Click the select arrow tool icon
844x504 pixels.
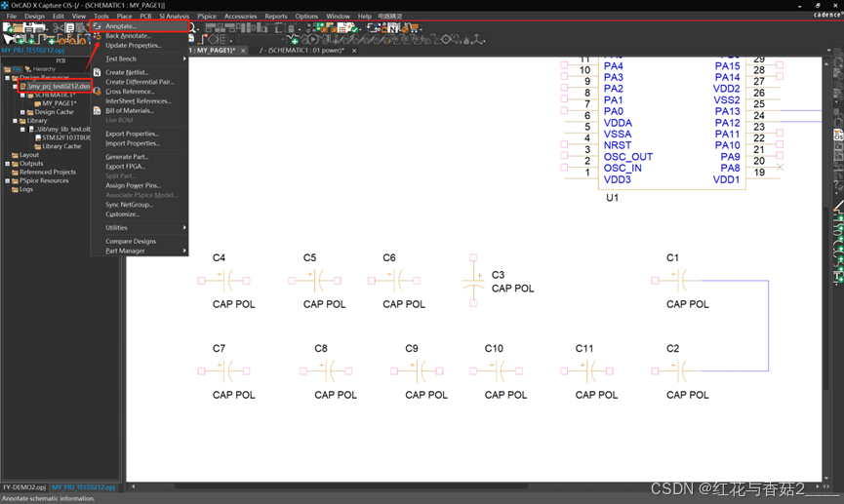pos(8,39)
